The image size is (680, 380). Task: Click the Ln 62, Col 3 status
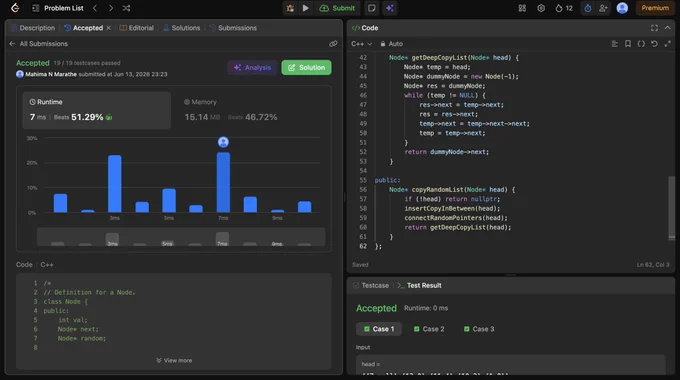tap(653, 265)
